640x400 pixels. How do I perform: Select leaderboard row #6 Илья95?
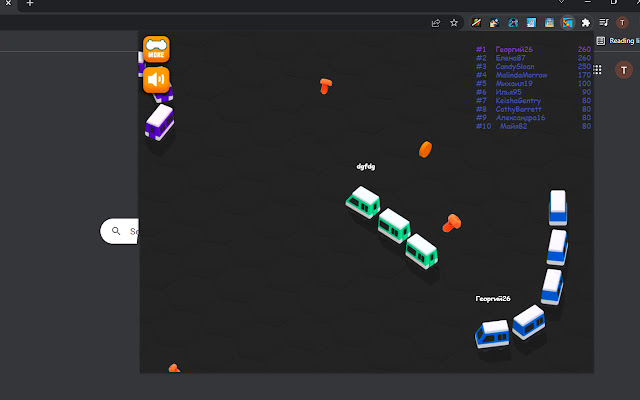tap(533, 92)
